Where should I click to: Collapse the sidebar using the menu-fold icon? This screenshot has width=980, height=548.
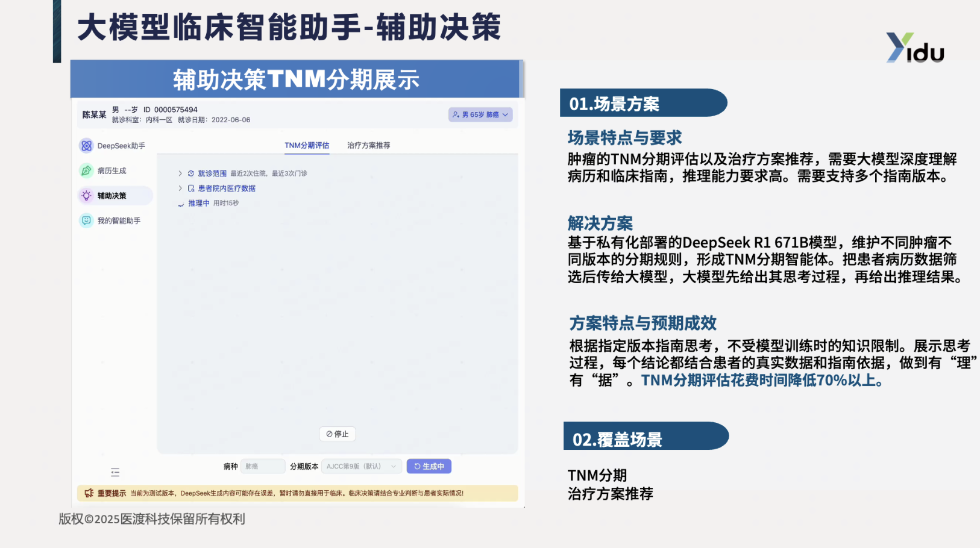(x=115, y=473)
